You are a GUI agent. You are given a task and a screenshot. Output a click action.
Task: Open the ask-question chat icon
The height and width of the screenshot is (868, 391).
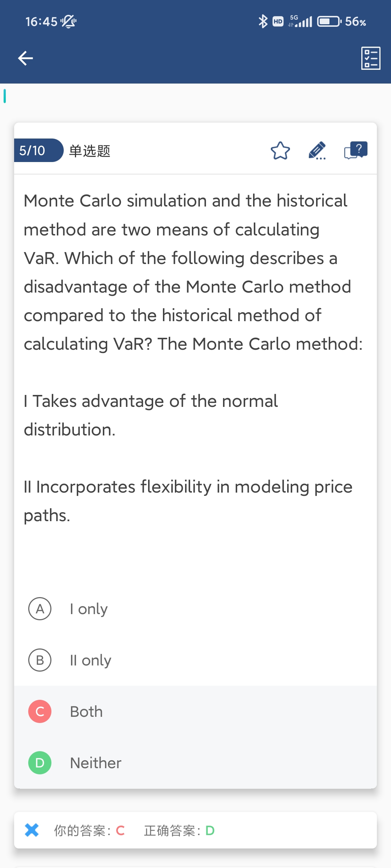click(x=356, y=150)
